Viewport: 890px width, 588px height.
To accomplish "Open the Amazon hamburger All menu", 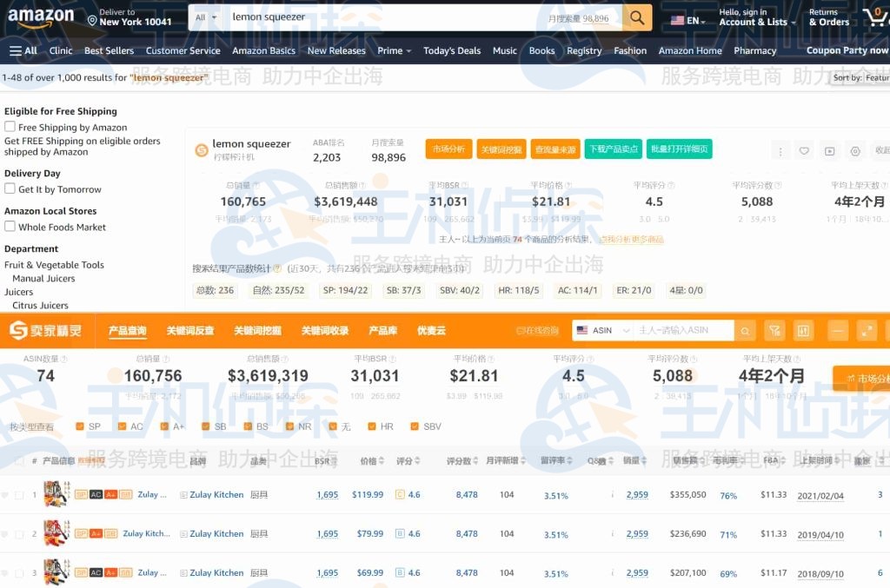I will click(23, 50).
